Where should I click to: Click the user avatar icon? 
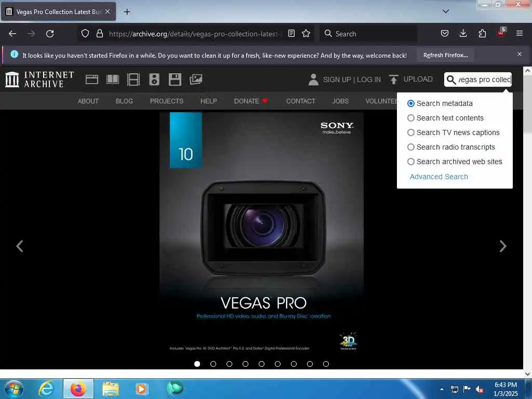click(313, 79)
